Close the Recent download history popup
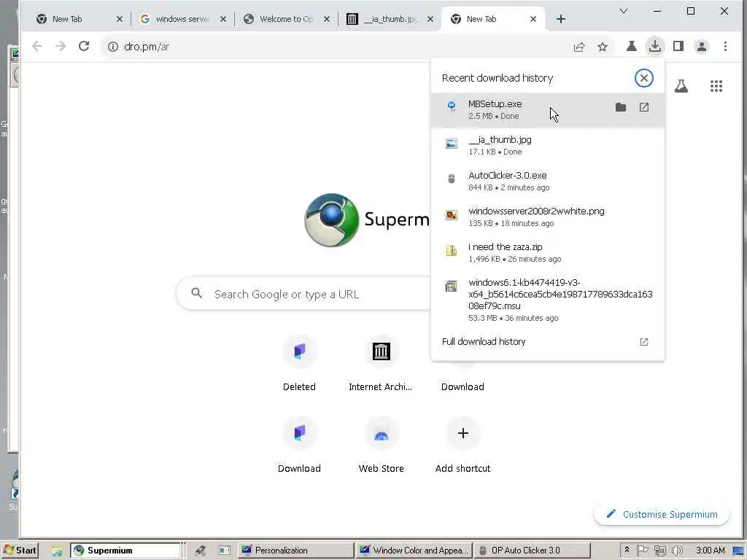Viewport: 747px width, 560px height. click(643, 78)
